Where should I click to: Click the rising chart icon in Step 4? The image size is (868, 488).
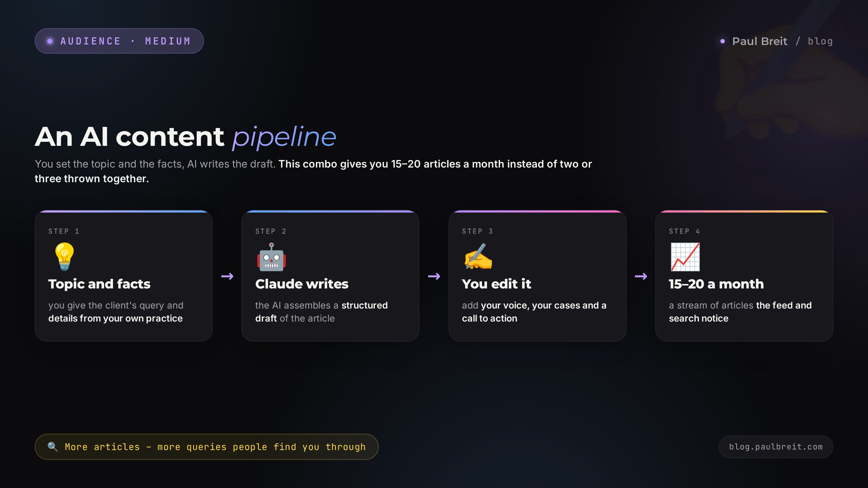(x=685, y=257)
